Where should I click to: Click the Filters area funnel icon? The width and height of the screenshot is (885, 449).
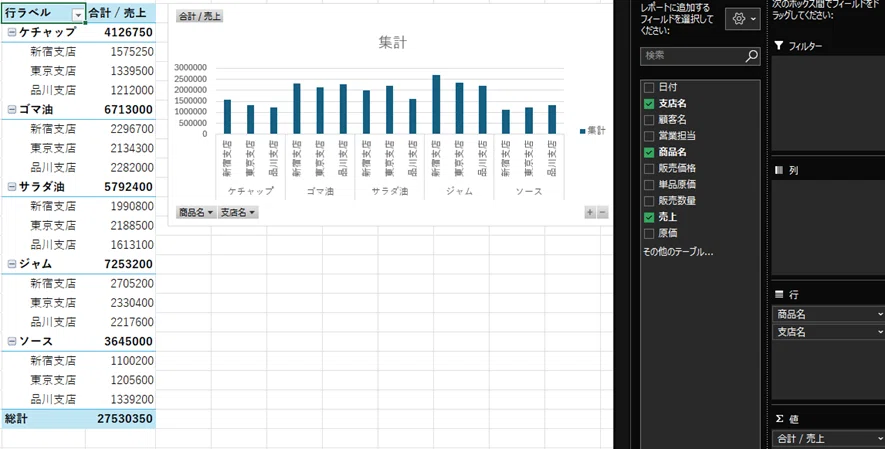pyautogui.click(x=779, y=46)
